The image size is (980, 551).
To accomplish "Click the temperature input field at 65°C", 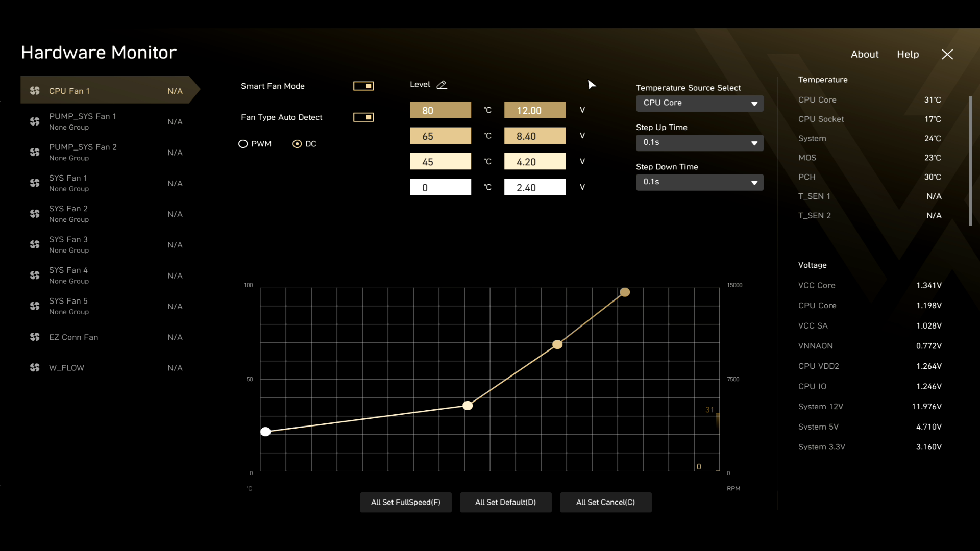I will point(440,136).
